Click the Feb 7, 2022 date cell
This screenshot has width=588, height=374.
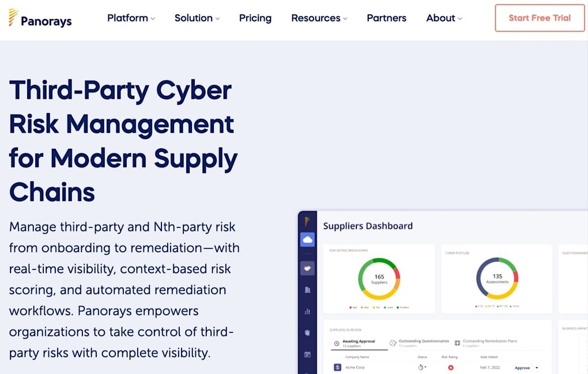tap(490, 367)
